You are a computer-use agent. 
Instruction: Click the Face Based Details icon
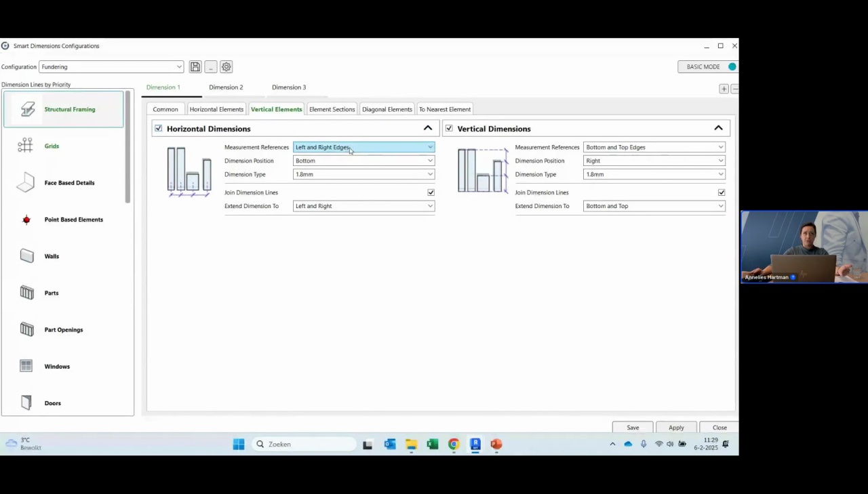tap(26, 183)
